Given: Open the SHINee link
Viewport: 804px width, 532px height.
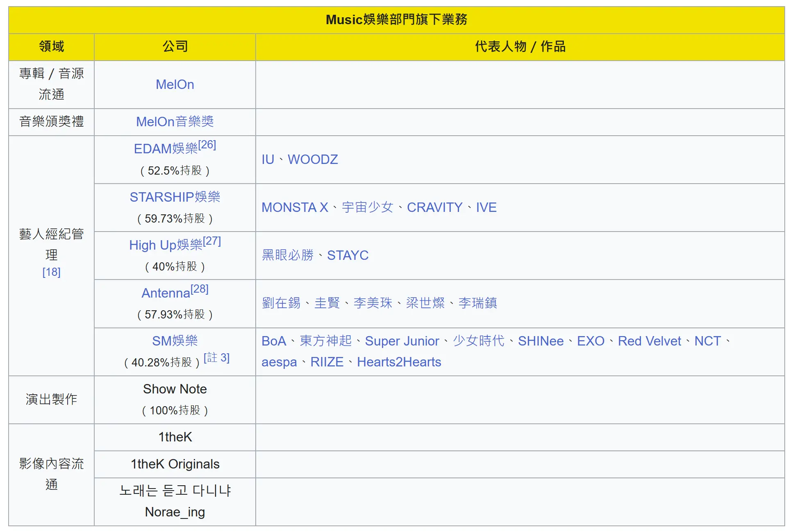Looking at the screenshot, I should [541, 341].
